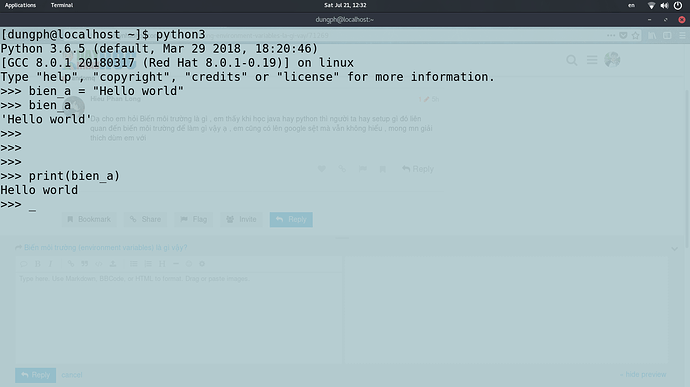
Task: Click the volume speaker icon
Action: click(664, 5)
